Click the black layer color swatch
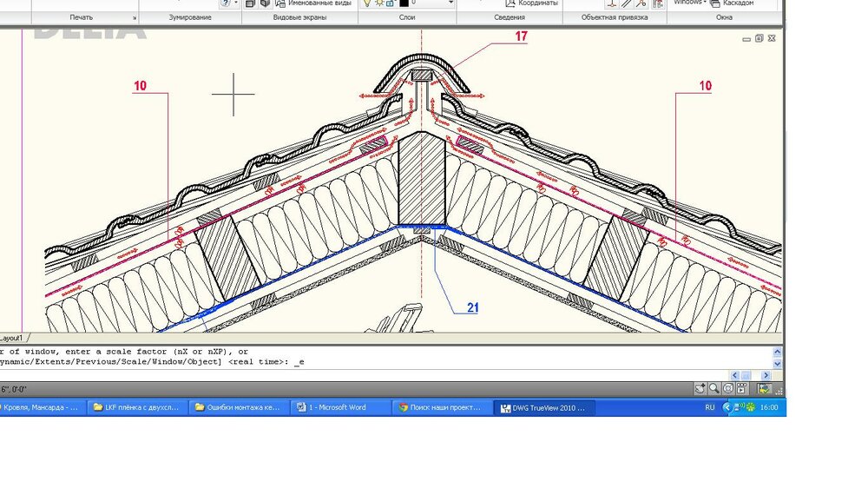Screen dimensions: 868x488 404,3
